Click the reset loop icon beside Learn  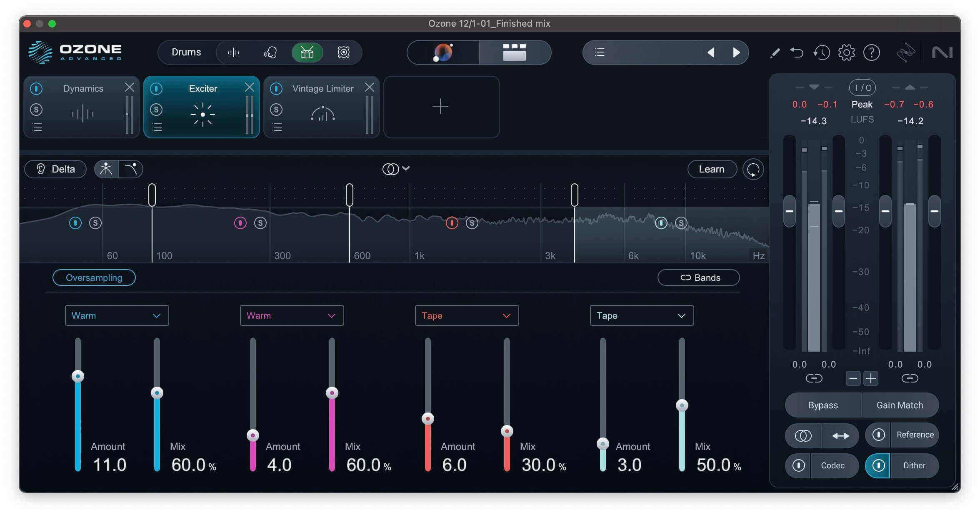point(753,170)
